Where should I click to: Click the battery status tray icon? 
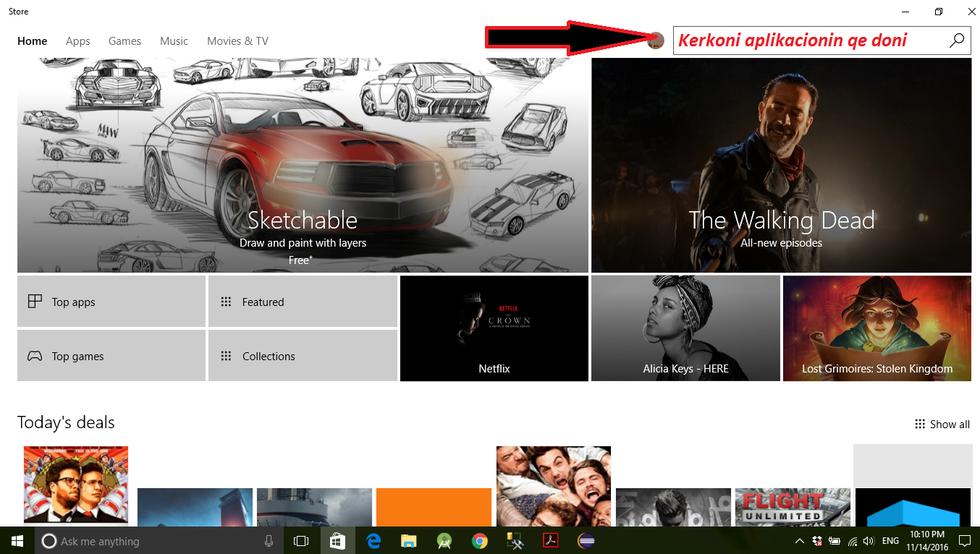pyautogui.click(x=835, y=540)
